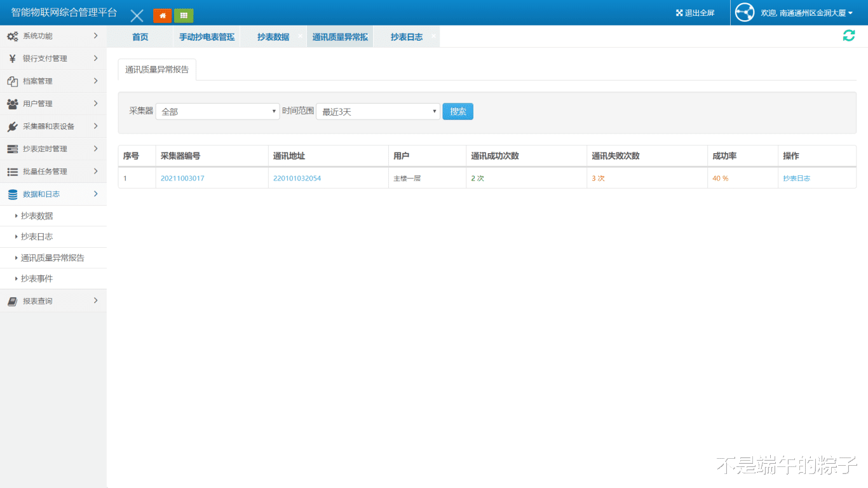
Task: Click the book icon beside 报表查询
Action: [12, 301]
